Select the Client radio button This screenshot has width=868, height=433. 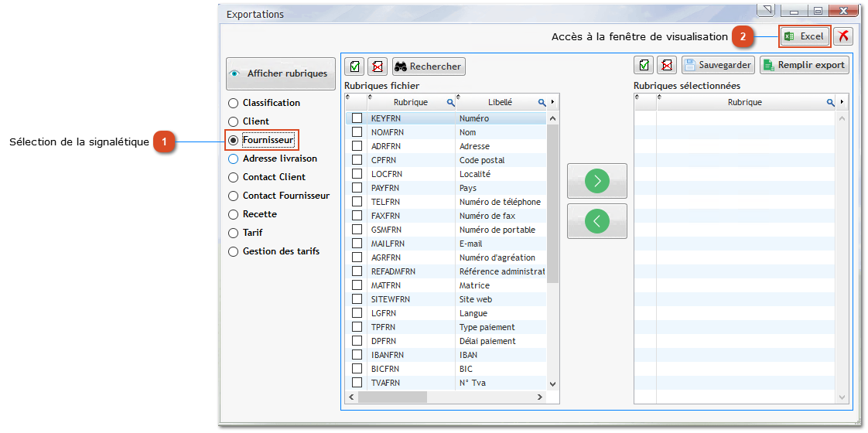[233, 121]
